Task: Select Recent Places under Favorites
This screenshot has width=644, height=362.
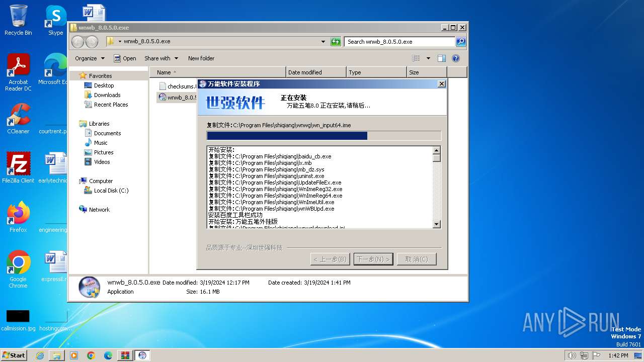Action: 106,105
